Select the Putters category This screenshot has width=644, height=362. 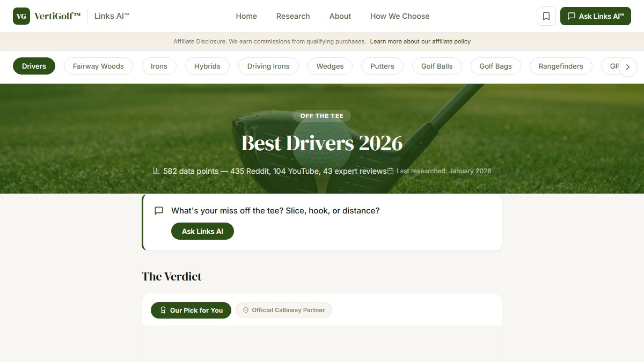382,66
